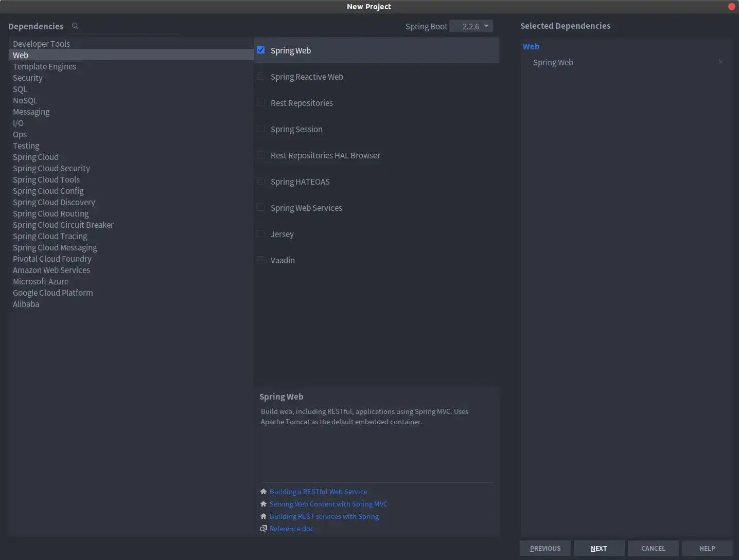Select the Microsoft Azure category

(x=41, y=281)
